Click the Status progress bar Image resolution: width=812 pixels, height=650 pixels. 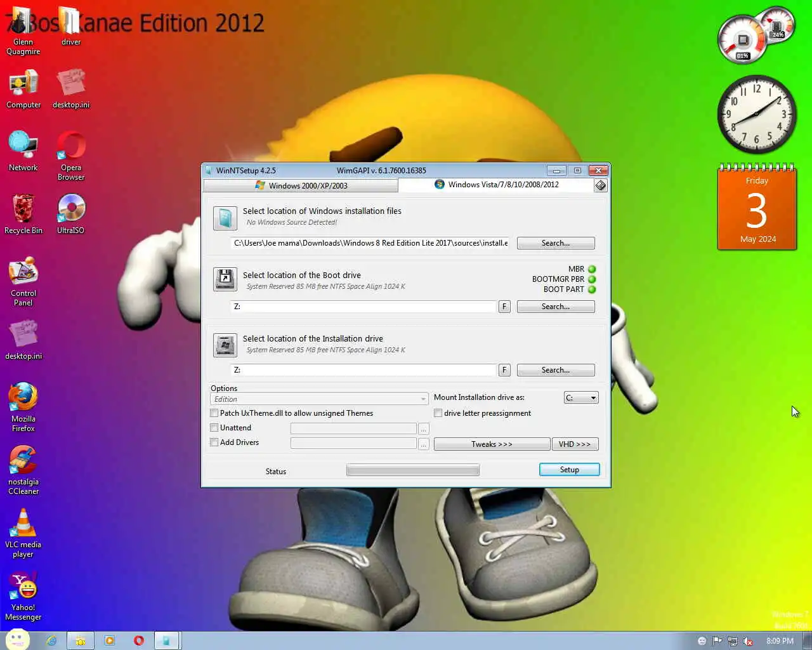(413, 470)
